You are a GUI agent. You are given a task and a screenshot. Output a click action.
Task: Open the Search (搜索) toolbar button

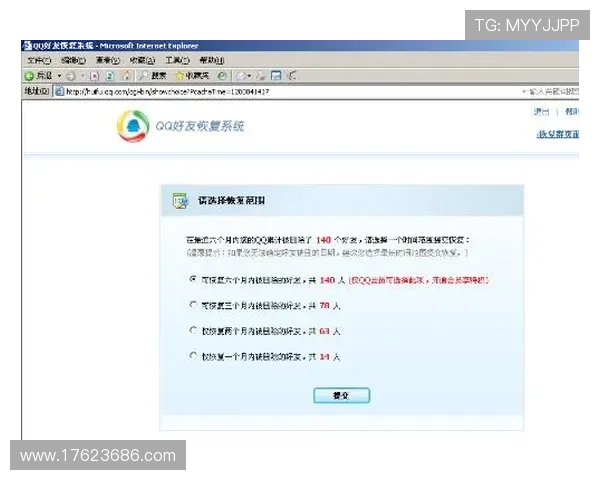coord(152,76)
